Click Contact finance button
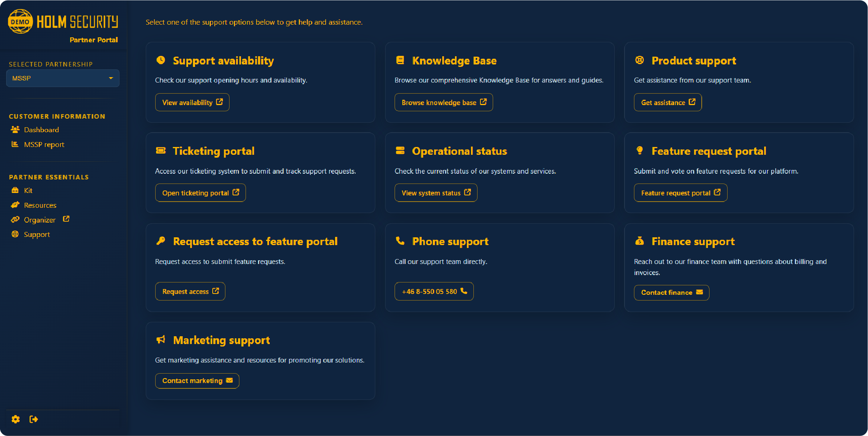The height and width of the screenshot is (436, 868). click(671, 292)
